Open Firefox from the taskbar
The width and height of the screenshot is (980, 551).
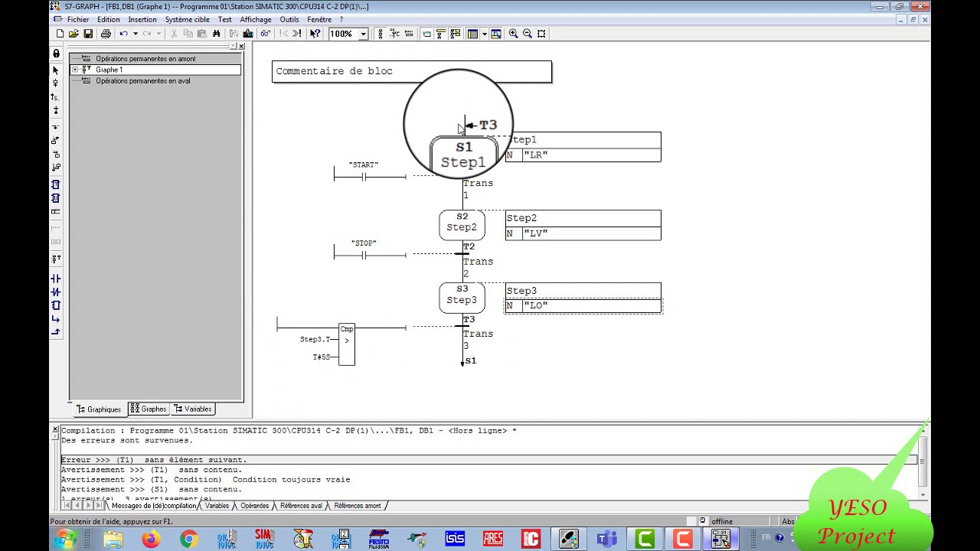pos(151,540)
